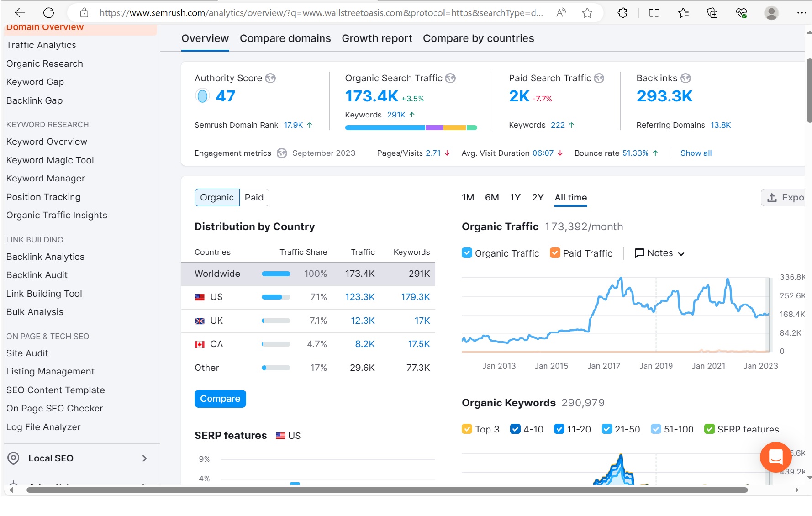Click the browser refresh icon
The width and height of the screenshot is (812, 516).
[48, 13]
